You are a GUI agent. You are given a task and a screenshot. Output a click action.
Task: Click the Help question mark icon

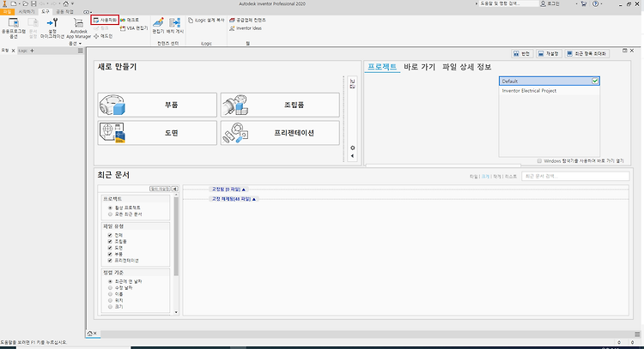coord(596,3)
